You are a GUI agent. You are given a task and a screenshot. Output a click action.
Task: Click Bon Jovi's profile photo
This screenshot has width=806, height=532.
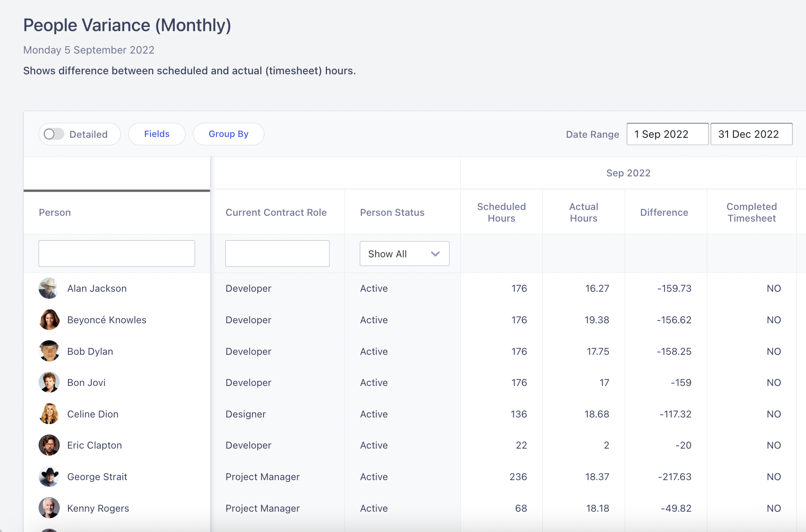point(49,382)
